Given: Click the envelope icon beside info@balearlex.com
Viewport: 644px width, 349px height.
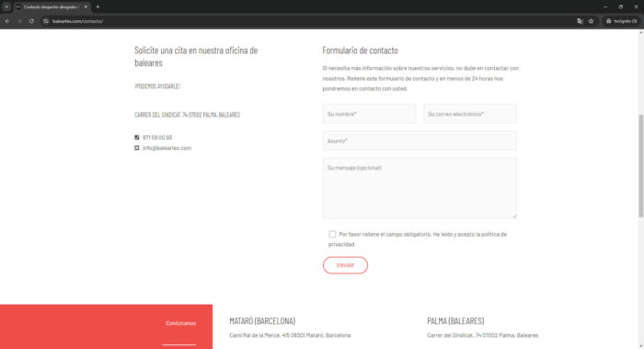Looking at the screenshot, I should tap(137, 147).
